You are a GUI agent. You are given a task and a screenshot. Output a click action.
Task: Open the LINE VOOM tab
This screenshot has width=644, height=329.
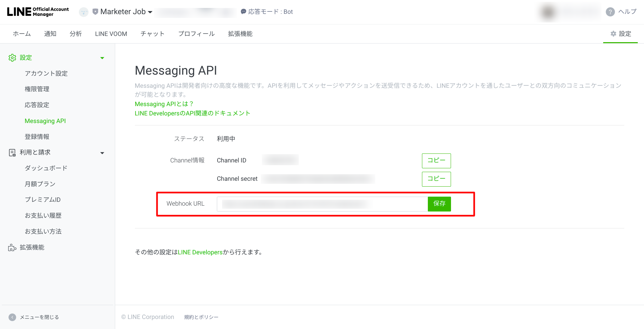(x=111, y=34)
